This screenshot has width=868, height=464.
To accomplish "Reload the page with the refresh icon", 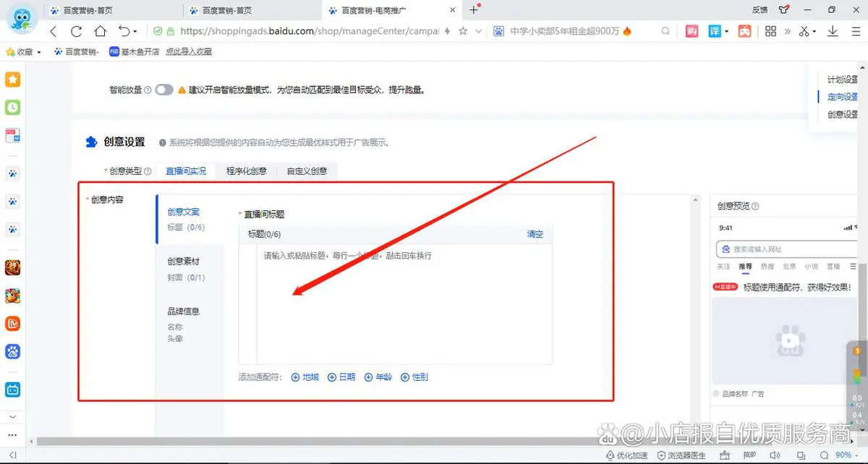I will pyautogui.click(x=76, y=31).
